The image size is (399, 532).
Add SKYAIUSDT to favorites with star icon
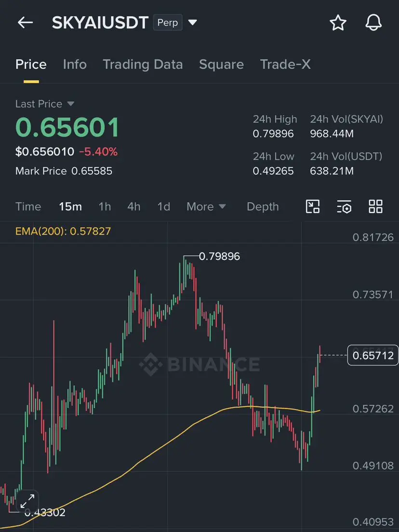[338, 23]
